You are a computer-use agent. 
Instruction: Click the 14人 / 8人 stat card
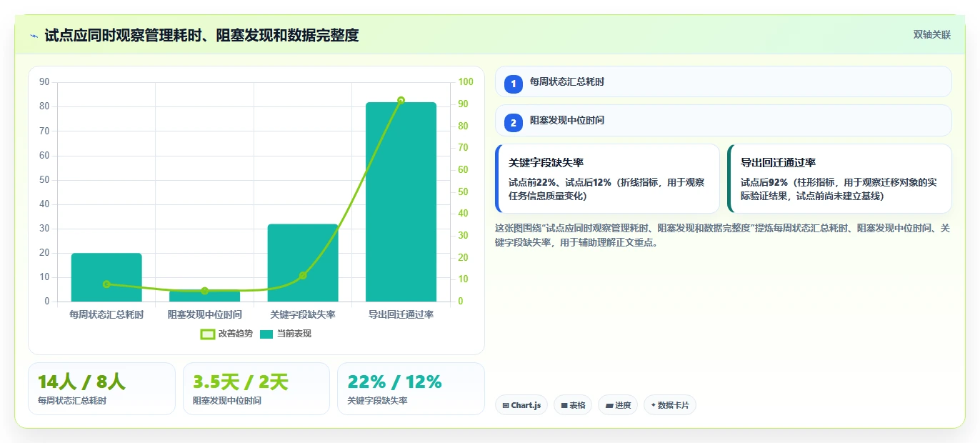click(x=101, y=388)
